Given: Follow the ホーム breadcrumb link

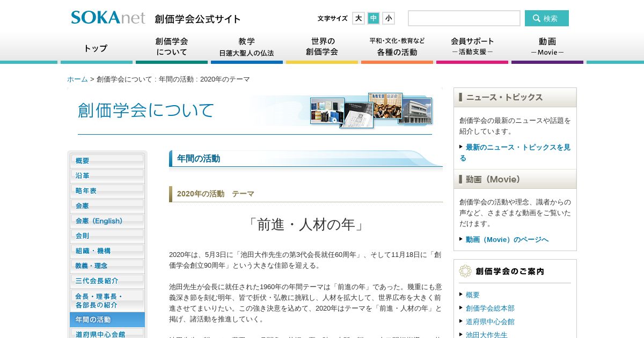Looking at the screenshot, I should [77, 79].
